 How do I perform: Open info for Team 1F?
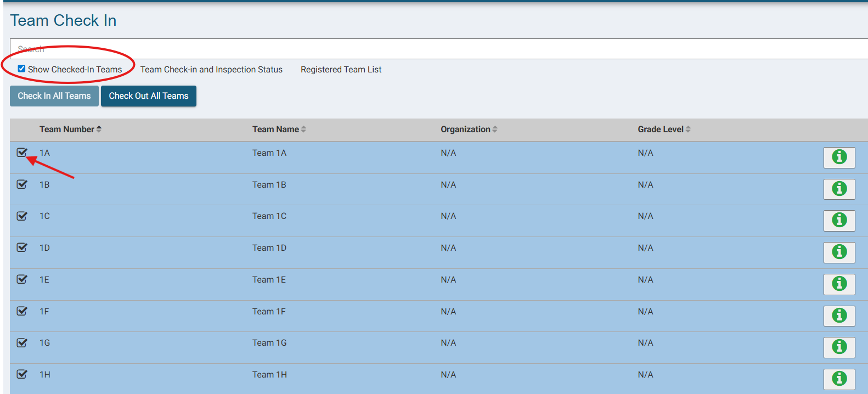839,316
